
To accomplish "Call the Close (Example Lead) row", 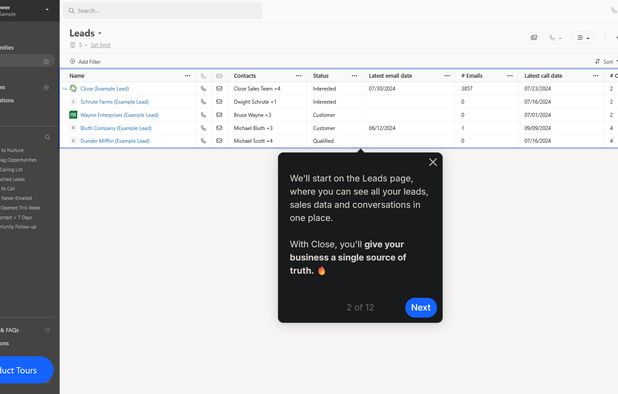I will 203,89.
